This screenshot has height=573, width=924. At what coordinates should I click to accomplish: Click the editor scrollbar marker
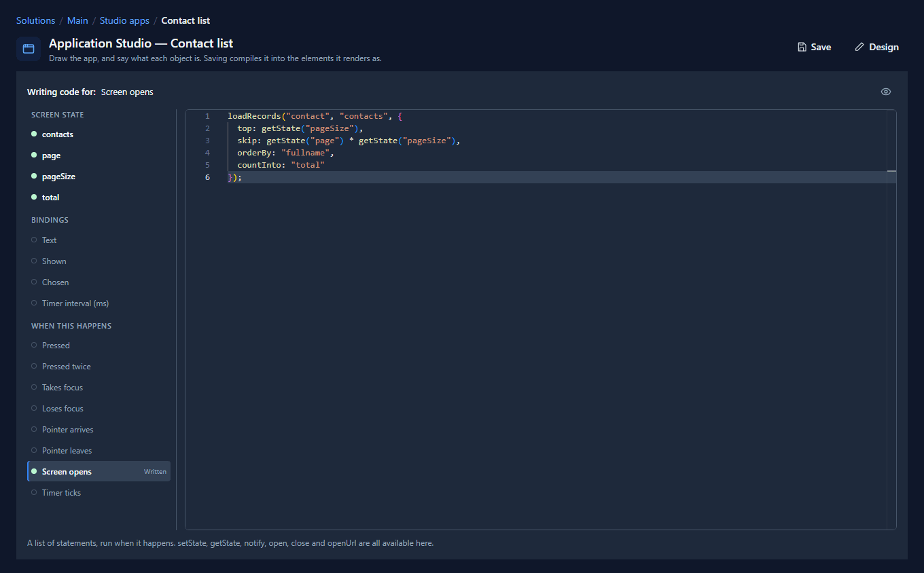click(891, 172)
